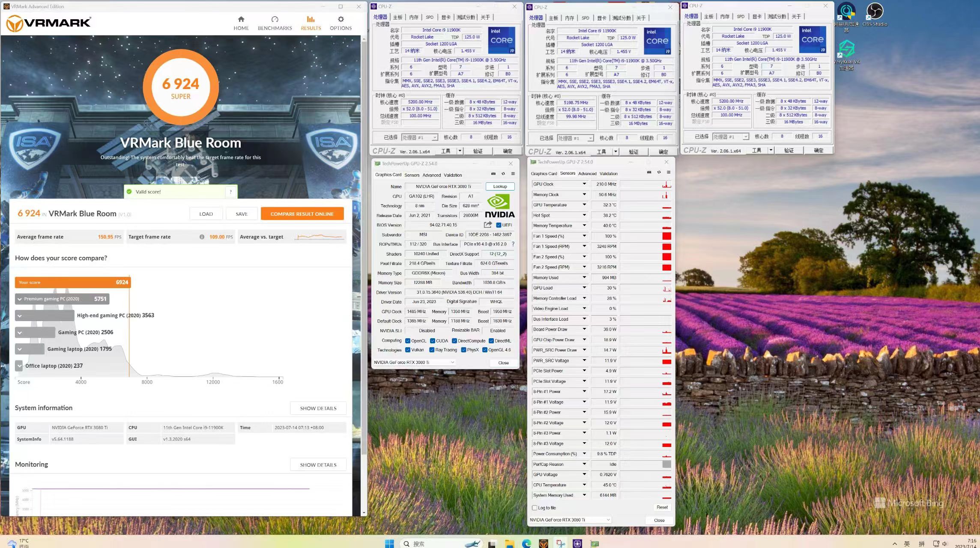Open the 内存 tab in first CPU-Z window
The image size is (980, 548).
[x=414, y=17]
